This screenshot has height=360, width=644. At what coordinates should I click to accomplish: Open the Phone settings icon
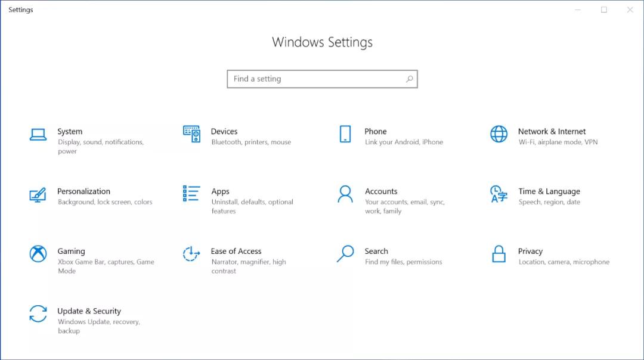[345, 135]
